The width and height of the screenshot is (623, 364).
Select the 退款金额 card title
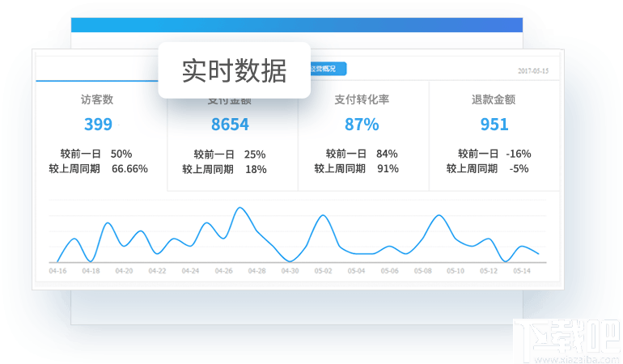(x=494, y=99)
